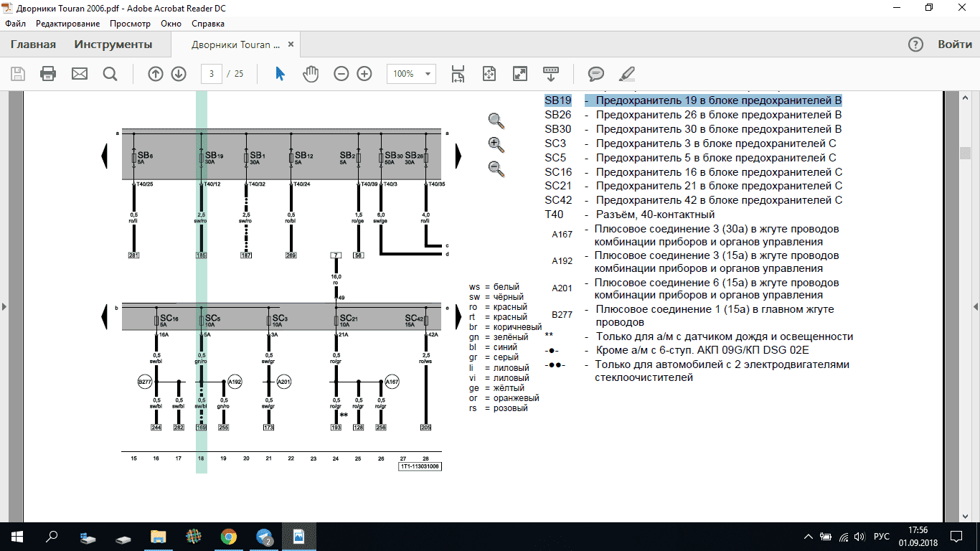Send the file by email icon
The image size is (980, 551).
79,73
